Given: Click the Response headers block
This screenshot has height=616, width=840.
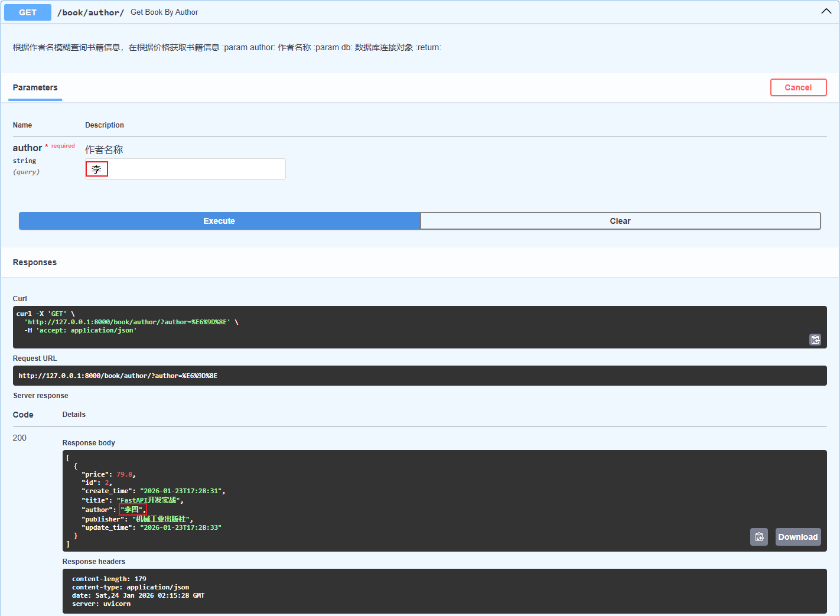Looking at the screenshot, I should 444,591.
